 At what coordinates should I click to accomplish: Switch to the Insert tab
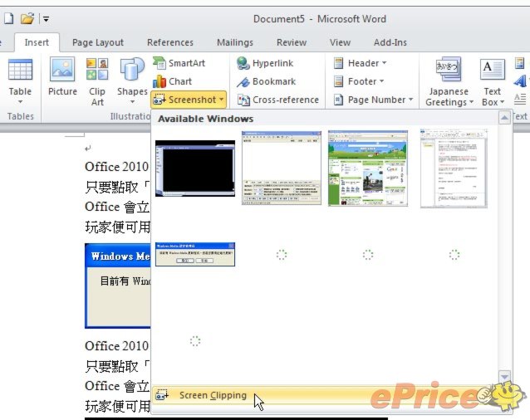click(x=37, y=42)
